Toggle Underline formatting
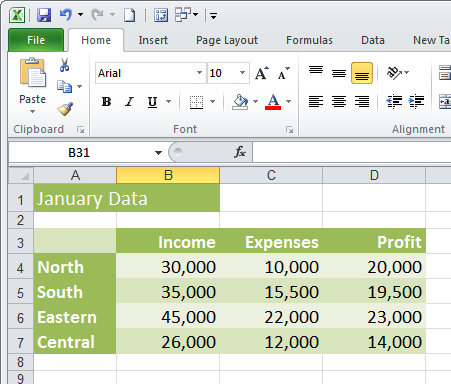This screenshot has width=451, height=384. click(x=152, y=102)
